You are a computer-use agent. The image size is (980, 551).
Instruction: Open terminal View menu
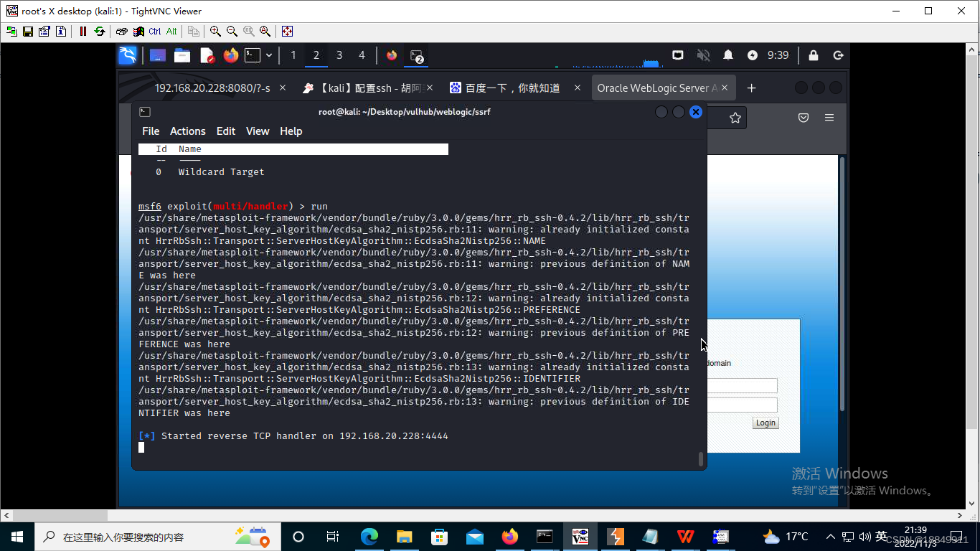(x=258, y=131)
